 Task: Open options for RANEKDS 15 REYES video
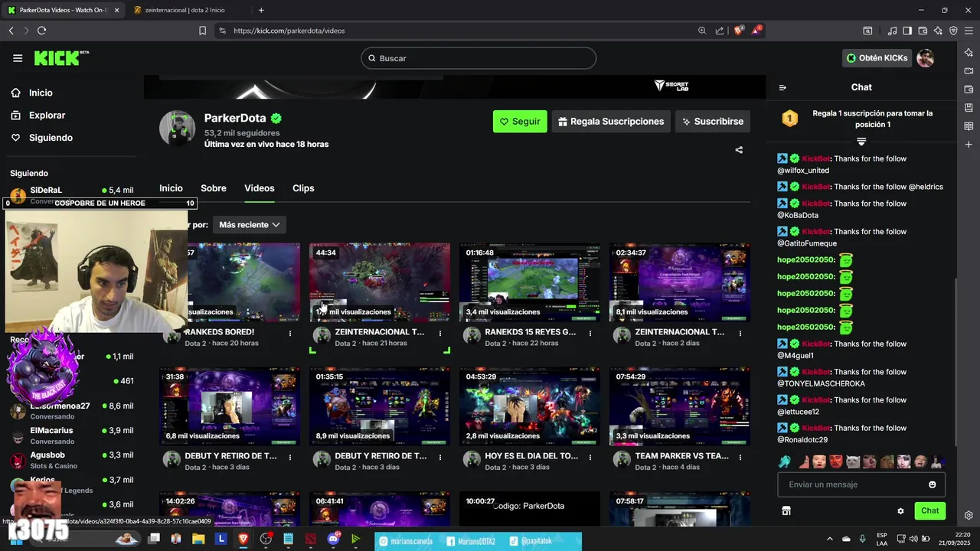coord(590,333)
